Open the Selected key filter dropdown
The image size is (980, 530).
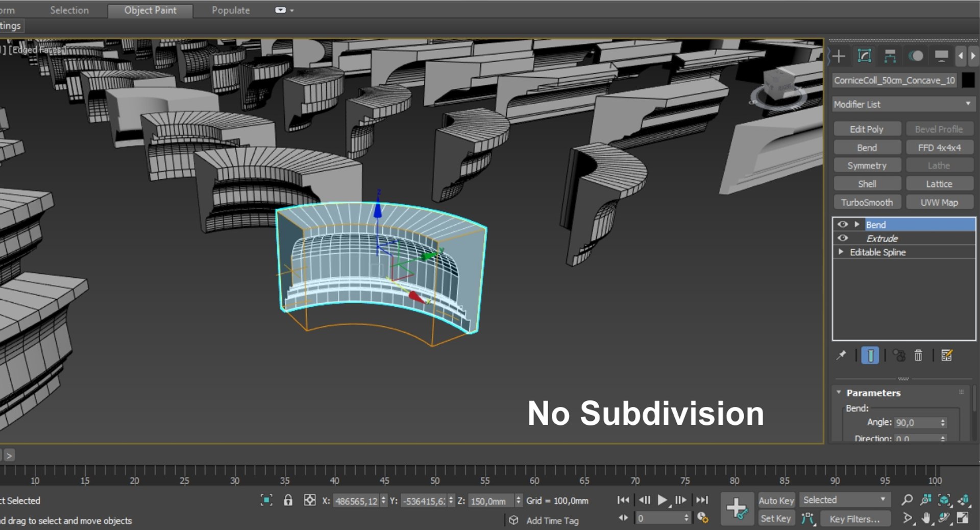pyautogui.click(x=844, y=500)
